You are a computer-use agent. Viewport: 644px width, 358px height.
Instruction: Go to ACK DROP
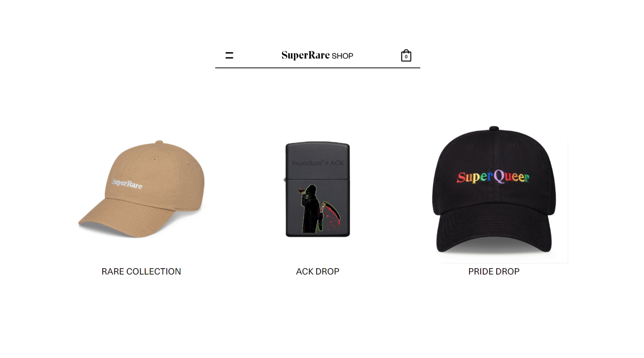[x=318, y=271]
